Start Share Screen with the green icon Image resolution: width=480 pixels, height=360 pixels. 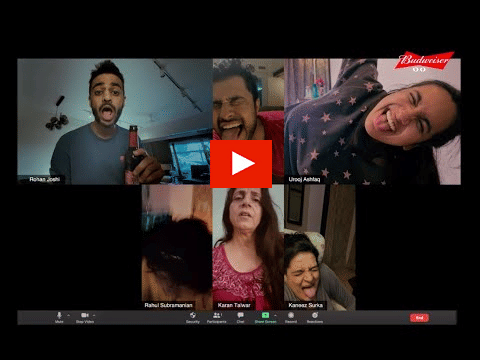pyautogui.click(x=265, y=317)
